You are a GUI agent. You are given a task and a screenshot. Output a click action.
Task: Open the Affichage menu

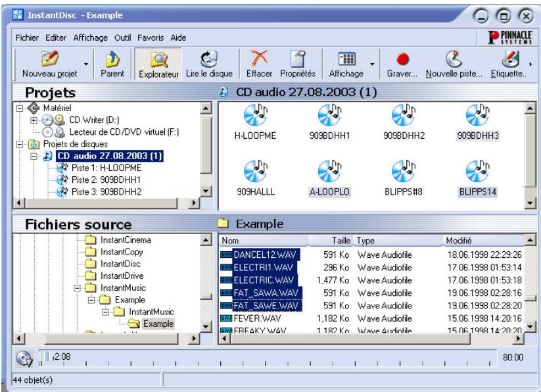pos(91,37)
